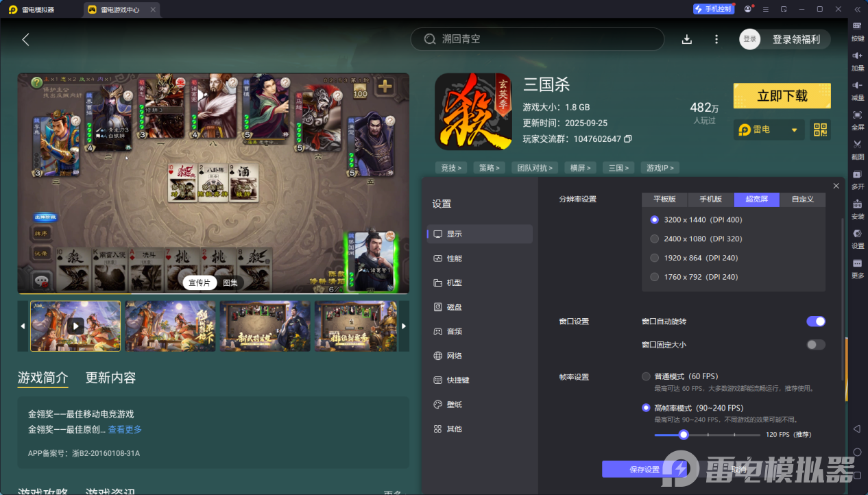Open the three-dot more options menu

716,39
